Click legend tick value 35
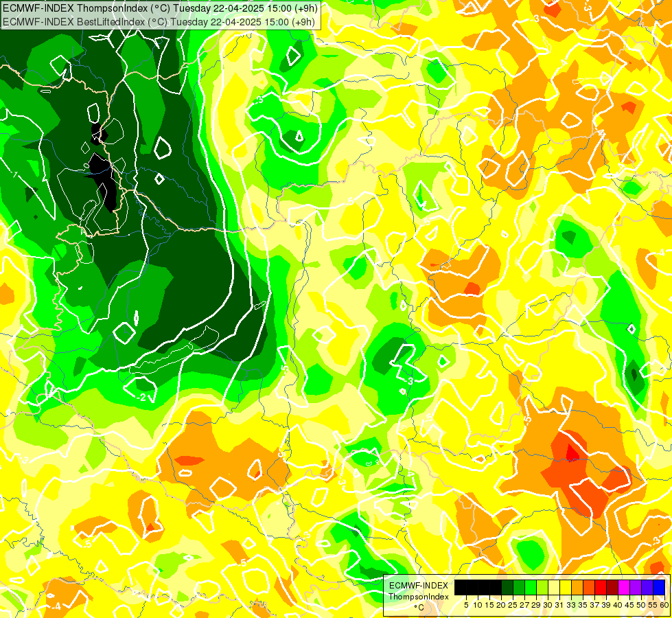 click(x=583, y=605)
